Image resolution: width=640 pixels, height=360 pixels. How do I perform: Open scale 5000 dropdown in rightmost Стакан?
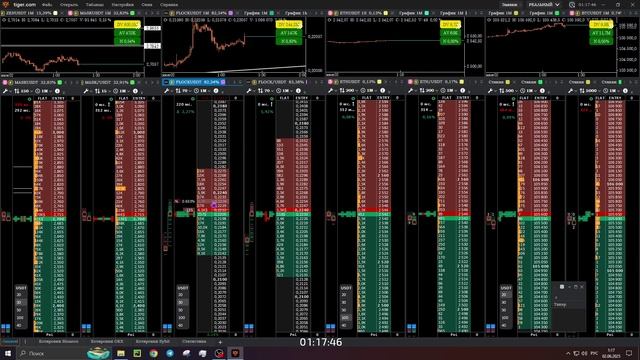(589, 91)
